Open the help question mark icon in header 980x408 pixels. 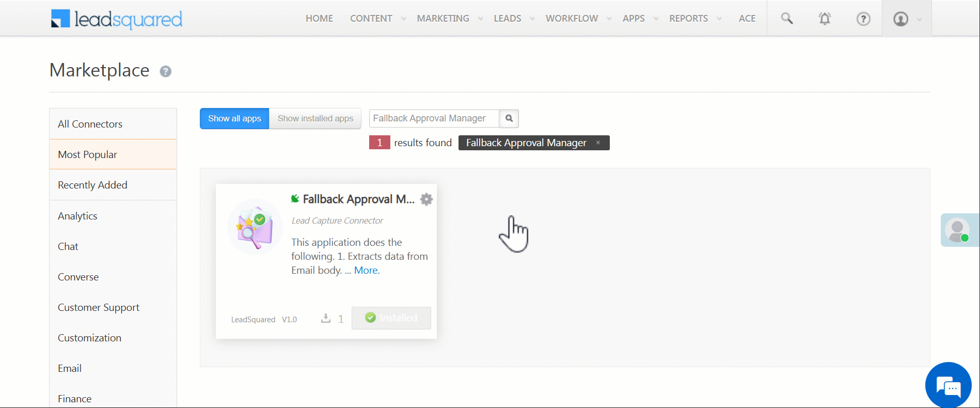point(863,19)
